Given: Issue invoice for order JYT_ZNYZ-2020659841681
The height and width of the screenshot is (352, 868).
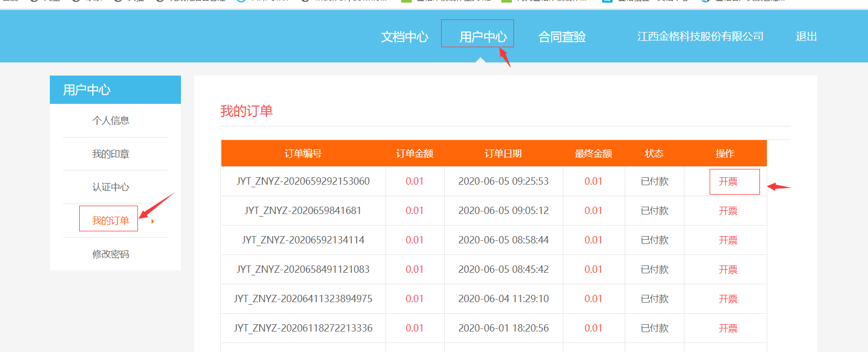Looking at the screenshot, I should 728,211.
